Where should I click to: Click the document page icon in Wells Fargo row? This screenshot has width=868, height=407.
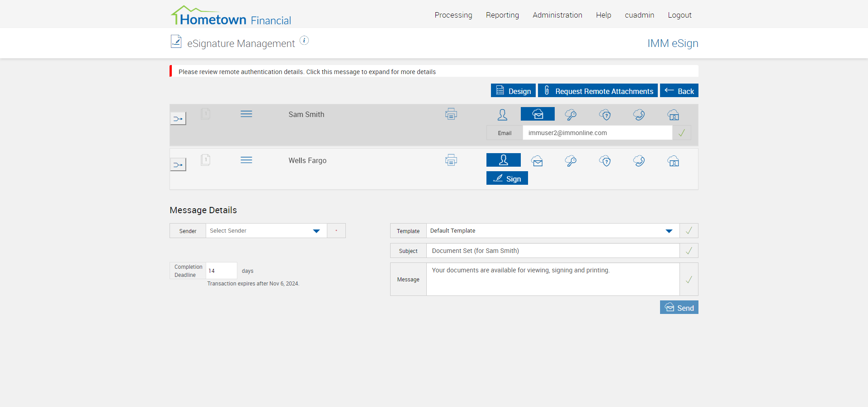[x=205, y=159]
